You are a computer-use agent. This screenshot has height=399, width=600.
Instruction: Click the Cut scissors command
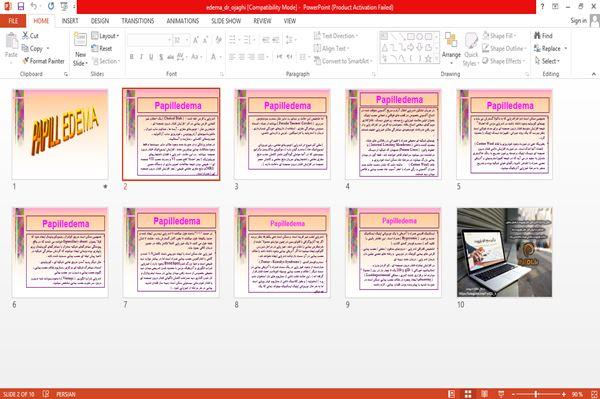[x=30, y=36]
